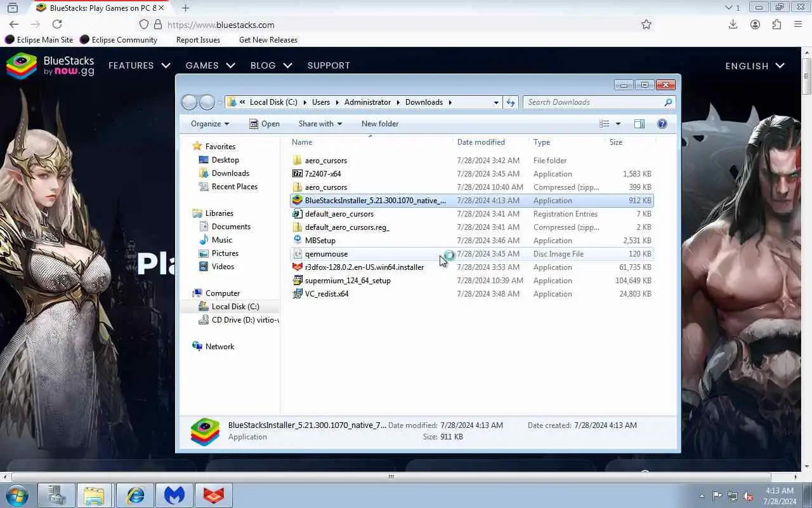Viewport: 812px width, 508px height.
Task: Select the qemumouse disc image file
Action: [x=471, y=254]
